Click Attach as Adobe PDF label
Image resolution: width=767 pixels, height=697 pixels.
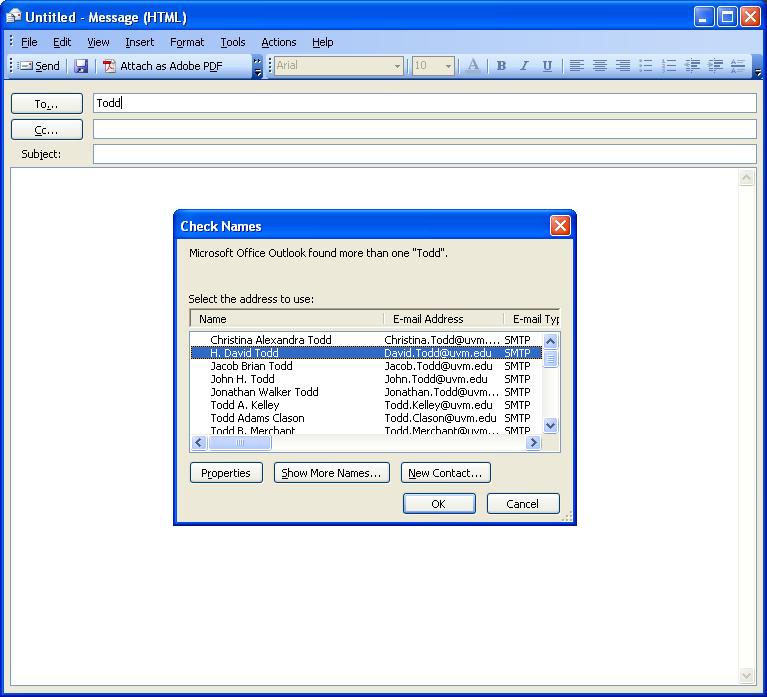171,66
